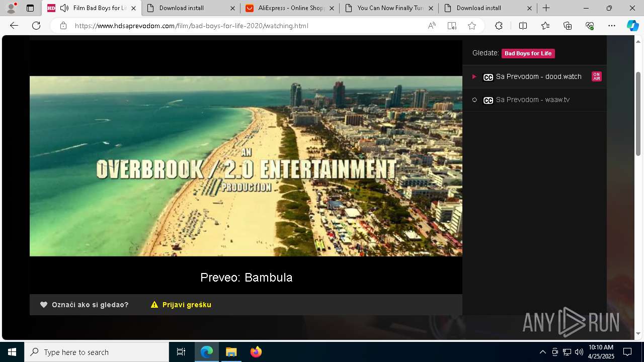Select Sa Prevodom - waaw.tv source
Screen dimensions: 644x362
[534, 100]
